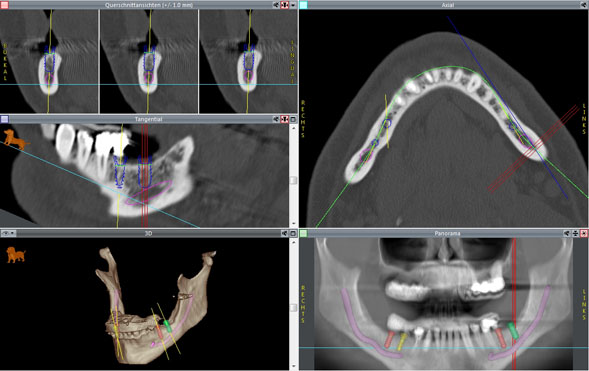Click the red color square in Querschnittansichten header
Image resolution: width=589 pixels, height=371 pixels.
coord(4,5)
